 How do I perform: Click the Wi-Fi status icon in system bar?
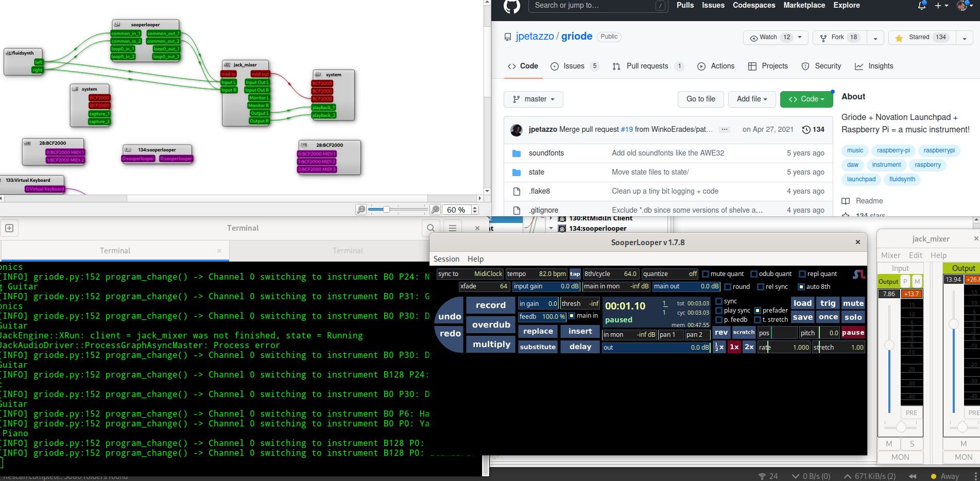762,476
